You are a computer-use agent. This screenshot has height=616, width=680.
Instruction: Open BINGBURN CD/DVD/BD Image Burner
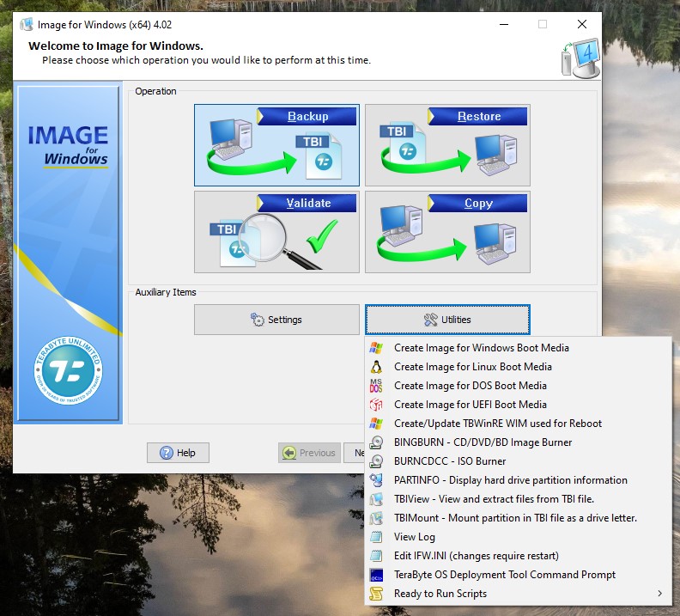519,442
